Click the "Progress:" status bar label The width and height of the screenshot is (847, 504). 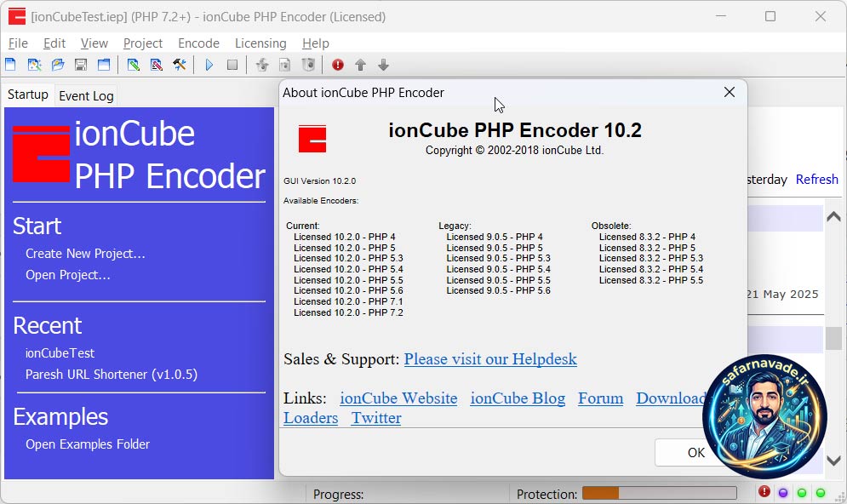click(338, 495)
